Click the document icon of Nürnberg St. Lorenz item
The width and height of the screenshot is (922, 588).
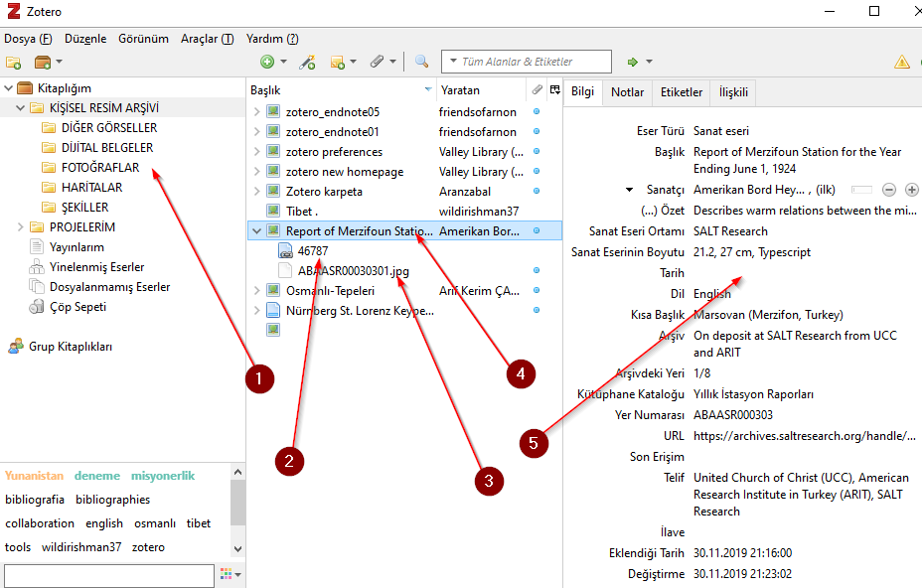coord(273,310)
